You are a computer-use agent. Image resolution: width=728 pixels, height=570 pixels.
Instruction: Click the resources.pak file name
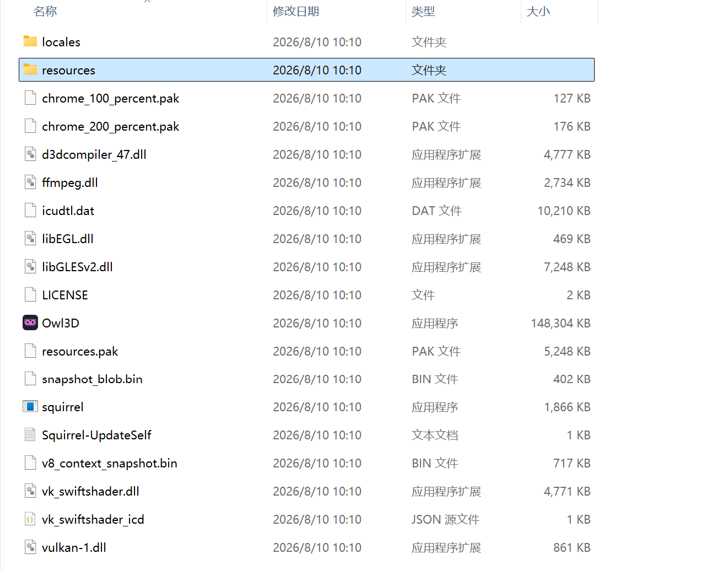coord(80,351)
